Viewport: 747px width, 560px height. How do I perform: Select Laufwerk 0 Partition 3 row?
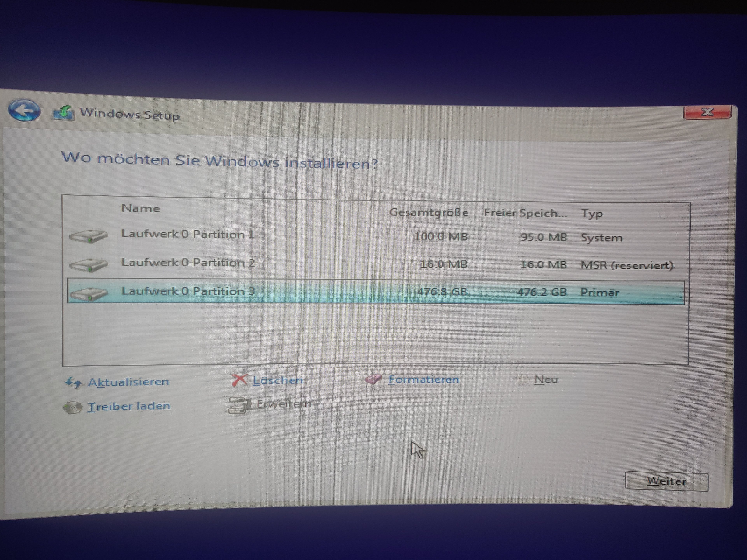click(x=188, y=291)
